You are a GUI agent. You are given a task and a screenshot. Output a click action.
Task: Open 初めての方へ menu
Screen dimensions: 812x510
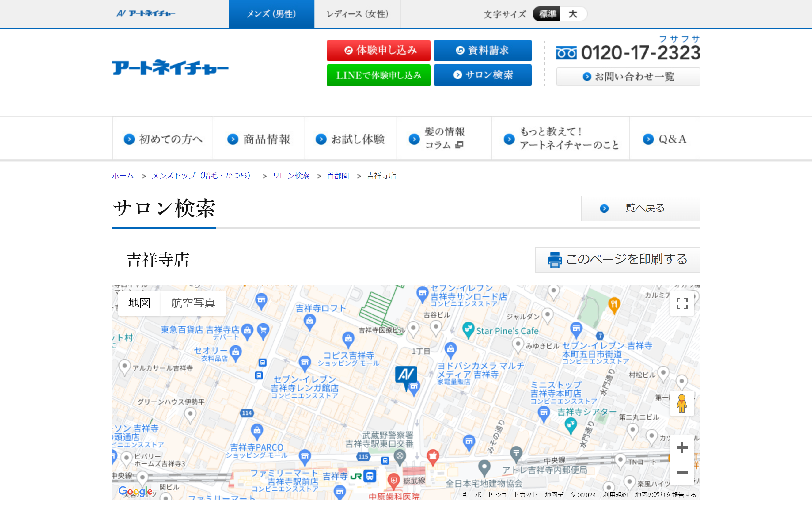162,139
